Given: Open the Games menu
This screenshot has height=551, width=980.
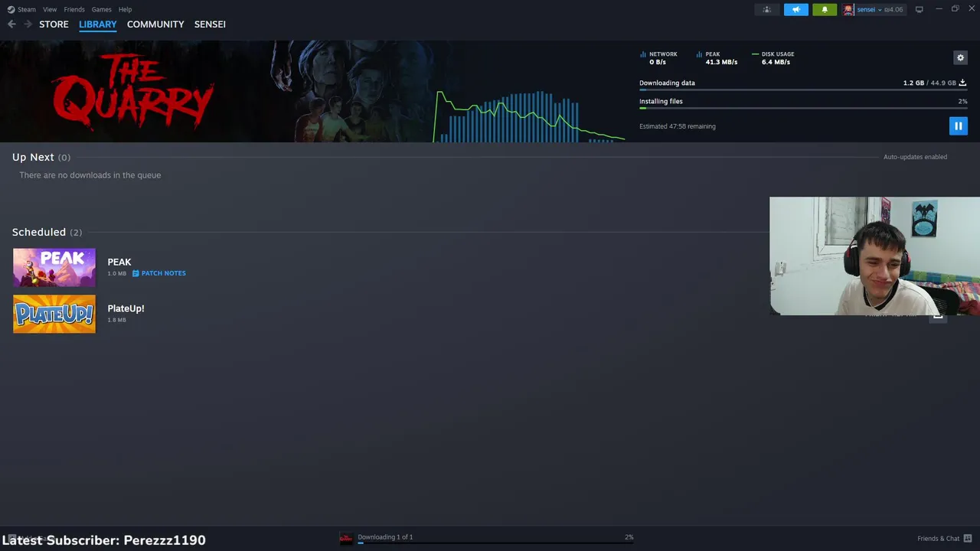Looking at the screenshot, I should click(x=101, y=9).
